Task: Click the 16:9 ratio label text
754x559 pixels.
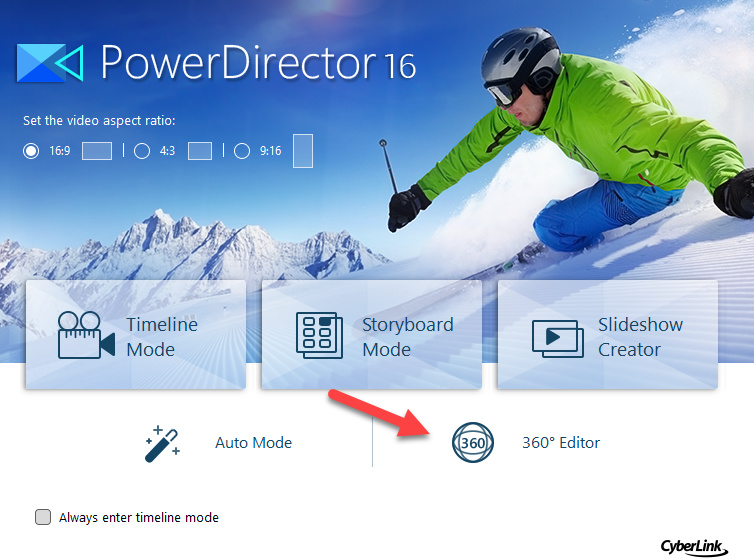Action: (60, 151)
